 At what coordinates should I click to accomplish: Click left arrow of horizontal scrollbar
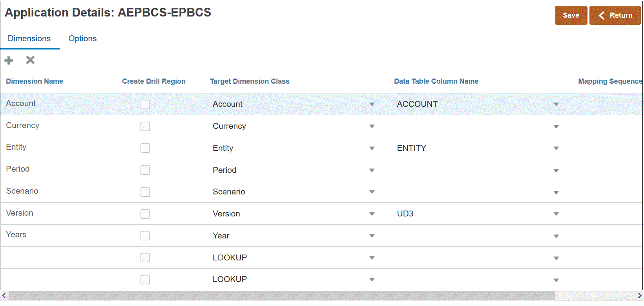(4, 296)
